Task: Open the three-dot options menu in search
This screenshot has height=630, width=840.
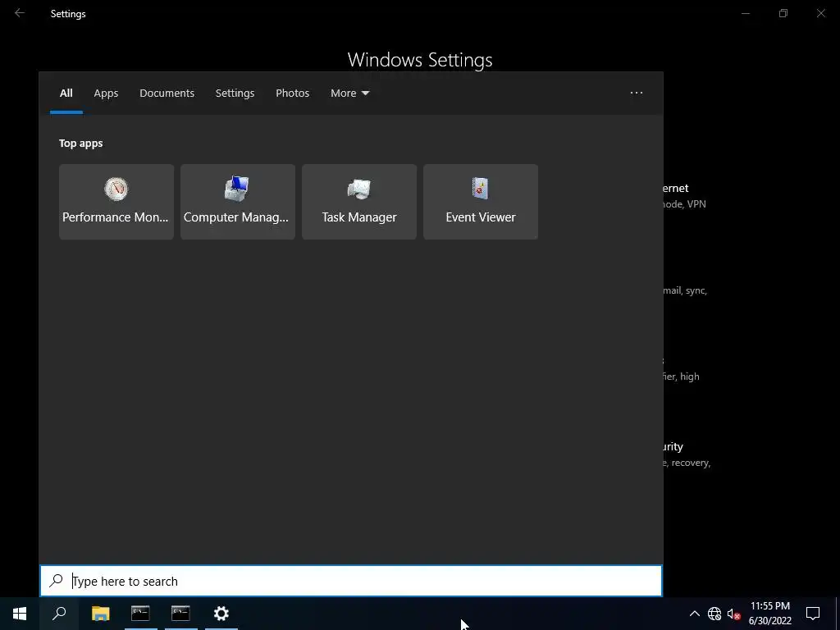Action: pos(636,93)
